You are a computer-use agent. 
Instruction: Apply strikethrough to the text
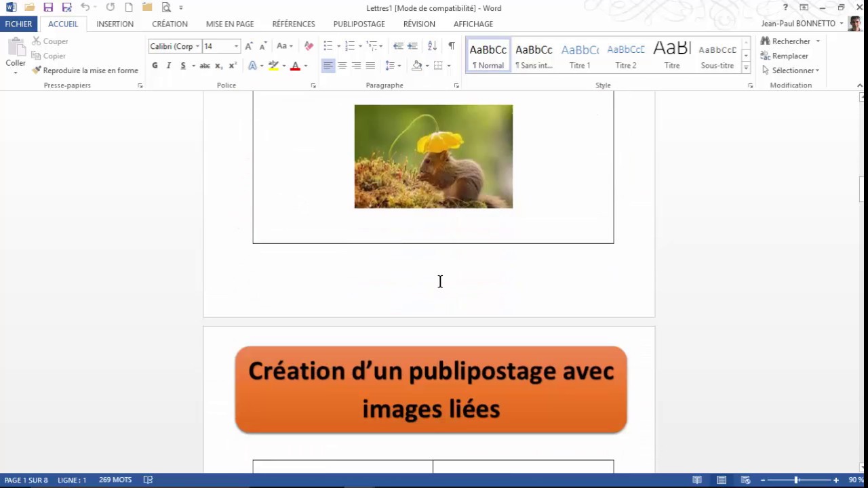pos(204,66)
